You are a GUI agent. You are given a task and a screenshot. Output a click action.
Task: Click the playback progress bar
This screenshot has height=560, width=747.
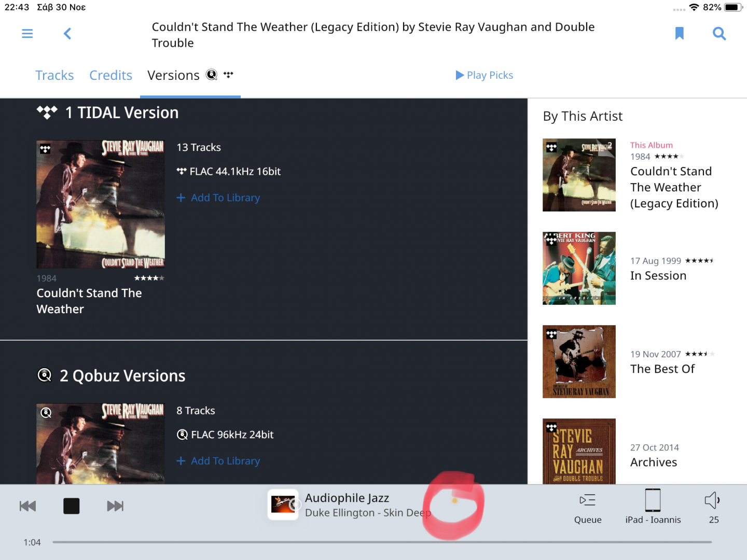point(382,542)
